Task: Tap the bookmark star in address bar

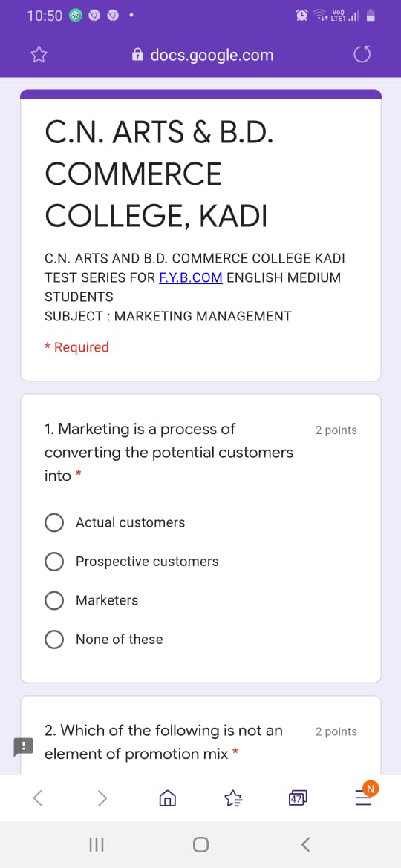Action: click(x=38, y=55)
